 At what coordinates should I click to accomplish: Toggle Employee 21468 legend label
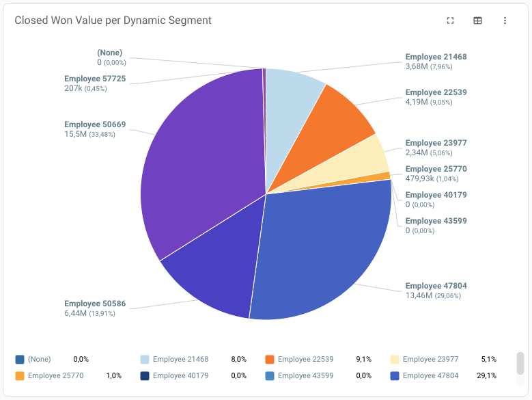click(180, 359)
